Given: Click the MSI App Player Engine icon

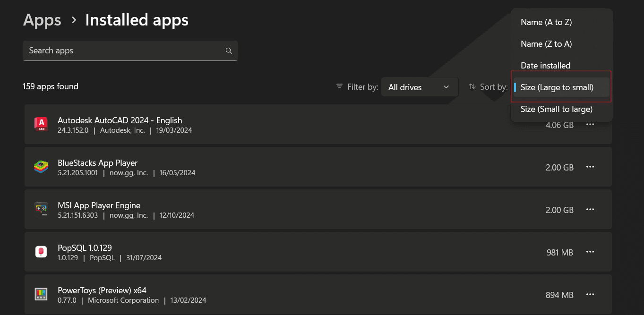Looking at the screenshot, I should pyautogui.click(x=41, y=209).
